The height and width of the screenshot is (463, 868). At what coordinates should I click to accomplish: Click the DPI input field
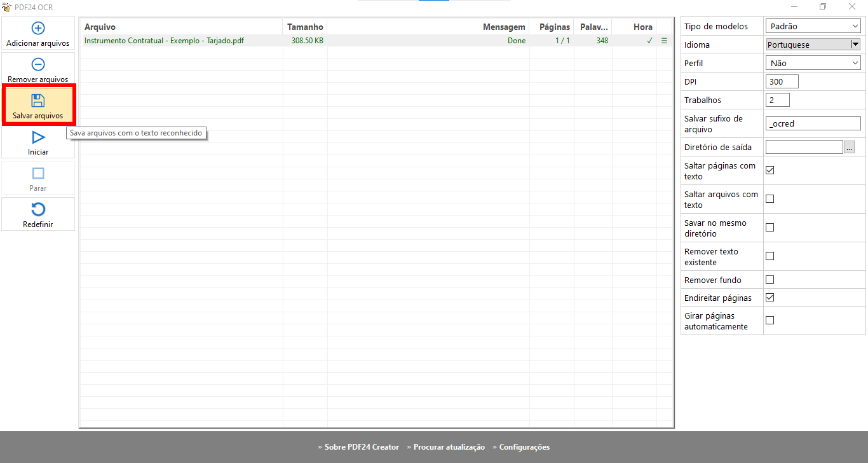pyautogui.click(x=782, y=81)
